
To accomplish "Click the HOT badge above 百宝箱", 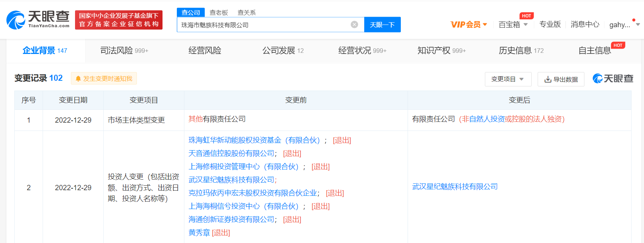I will tap(526, 16).
